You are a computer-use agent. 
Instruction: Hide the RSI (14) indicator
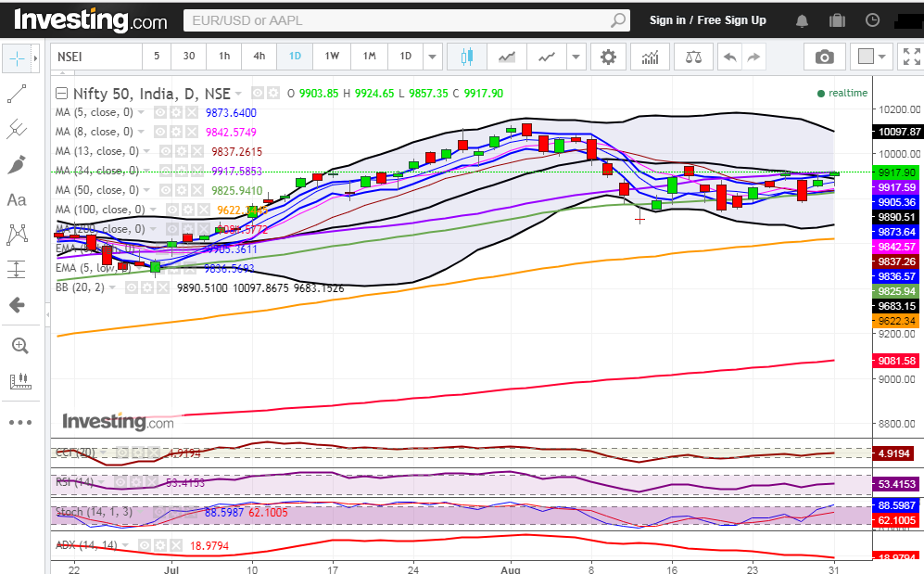click(120, 482)
